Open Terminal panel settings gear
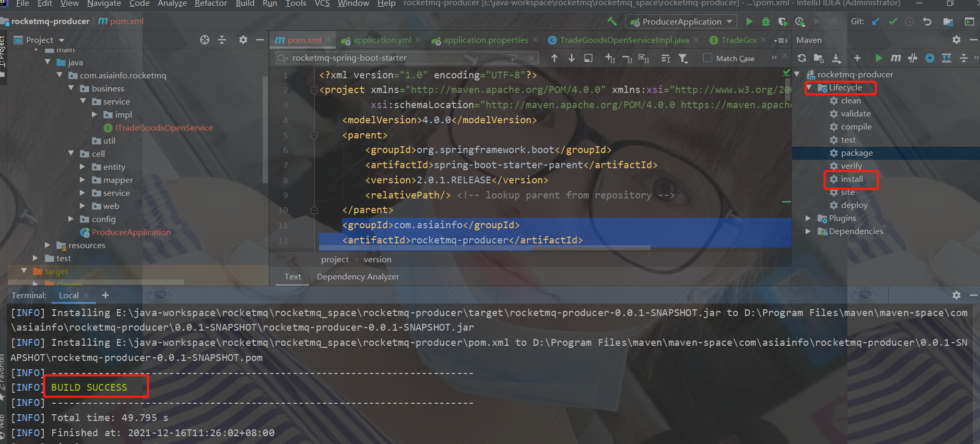 956,295
